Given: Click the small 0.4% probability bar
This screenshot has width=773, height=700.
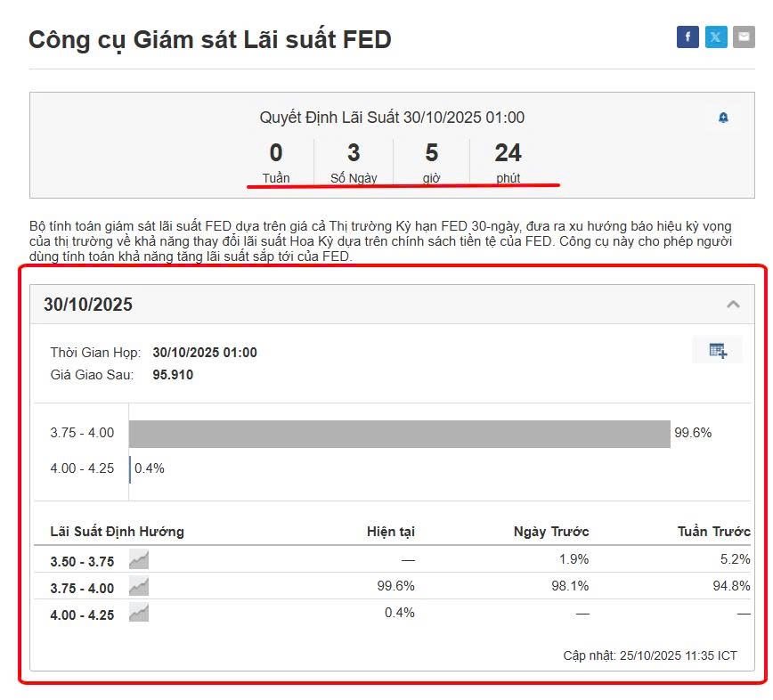Looking at the screenshot, I should (x=130, y=469).
